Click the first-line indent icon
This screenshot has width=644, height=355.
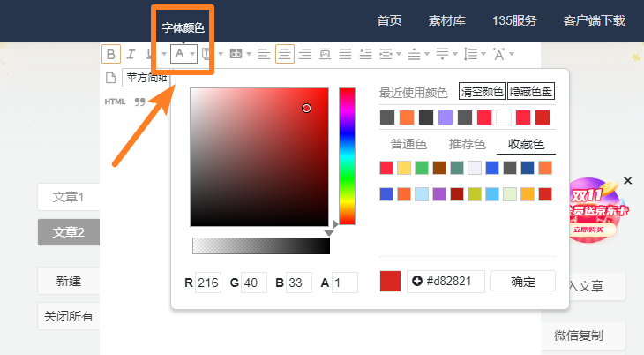pyautogui.click(x=365, y=54)
